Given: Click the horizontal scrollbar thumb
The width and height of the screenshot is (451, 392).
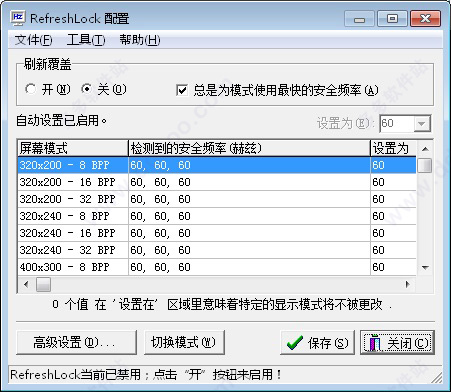Looking at the screenshot, I should coord(43,284).
